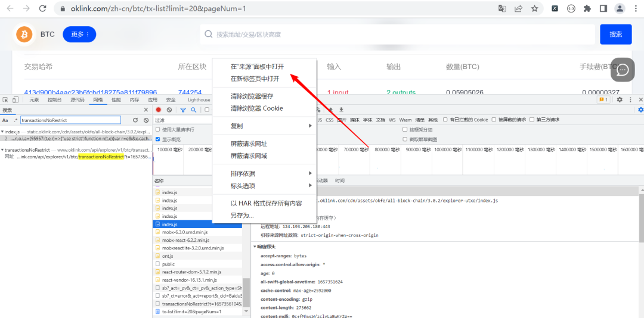The image size is (644, 318).
Task: Enable the 有已拦截的 Cookie checkbox
Action: point(445,120)
